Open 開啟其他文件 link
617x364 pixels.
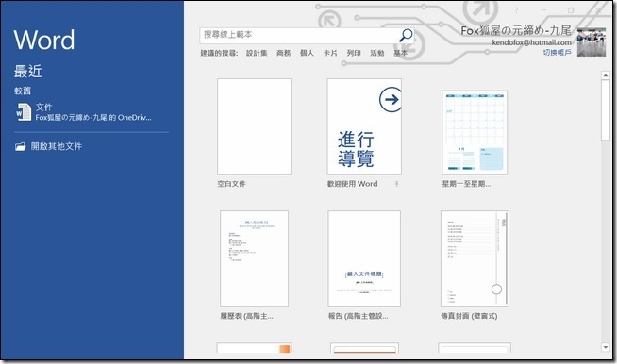point(57,146)
